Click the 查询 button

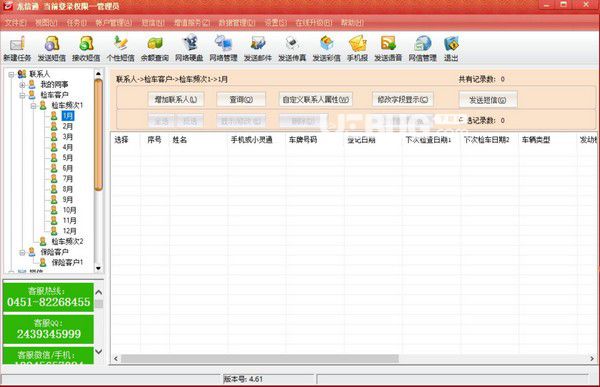(x=241, y=100)
